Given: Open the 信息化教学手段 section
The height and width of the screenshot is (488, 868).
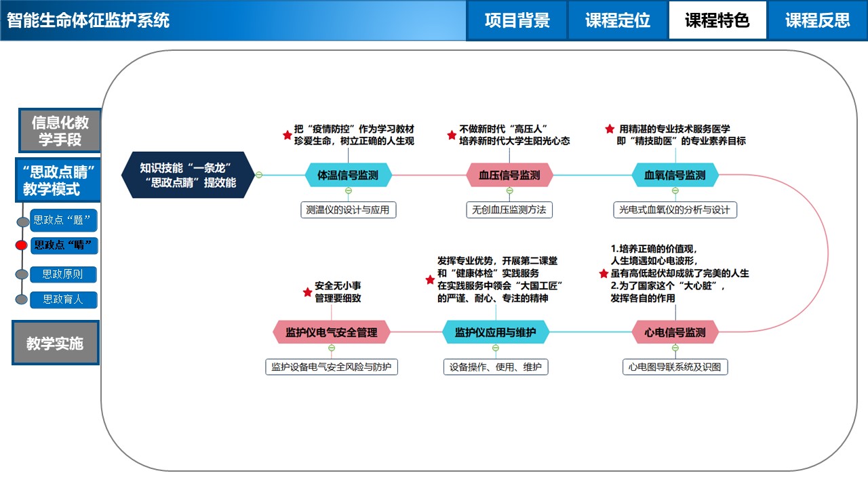Looking at the screenshot, I should pyautogui.click(x=60, y=131).
